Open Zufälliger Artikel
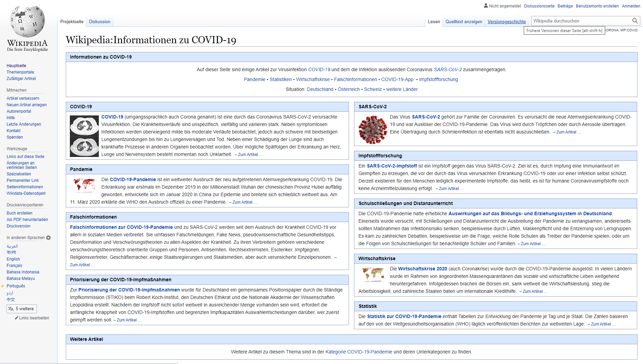 click(x=21, y=79)
